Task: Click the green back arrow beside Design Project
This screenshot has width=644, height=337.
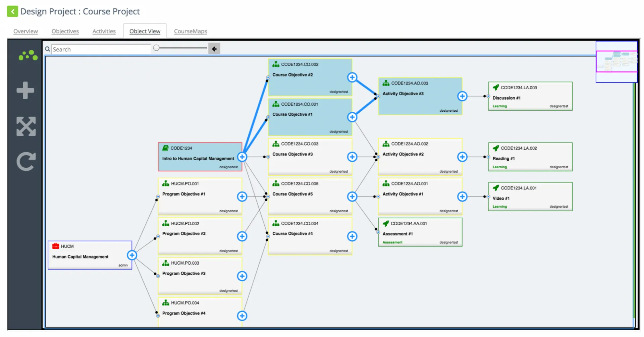Action: [12, 11]
